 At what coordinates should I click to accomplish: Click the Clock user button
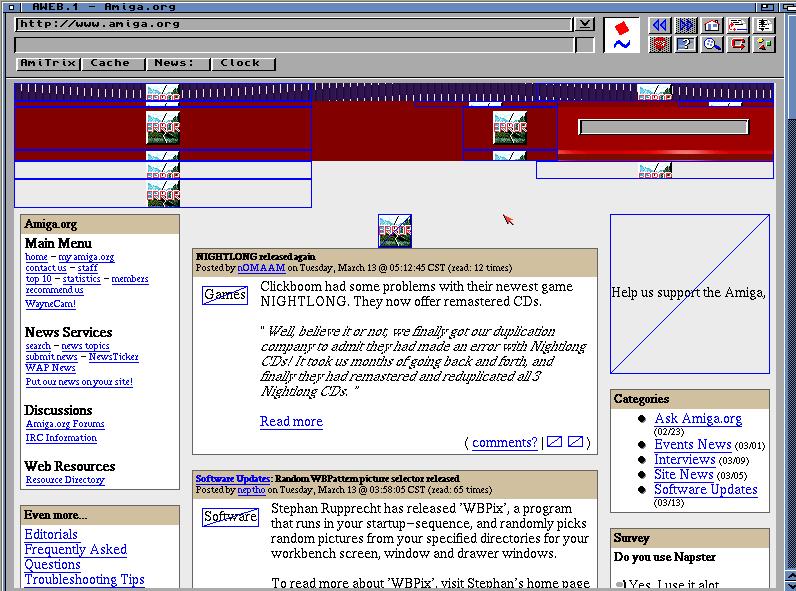point(243,63)
